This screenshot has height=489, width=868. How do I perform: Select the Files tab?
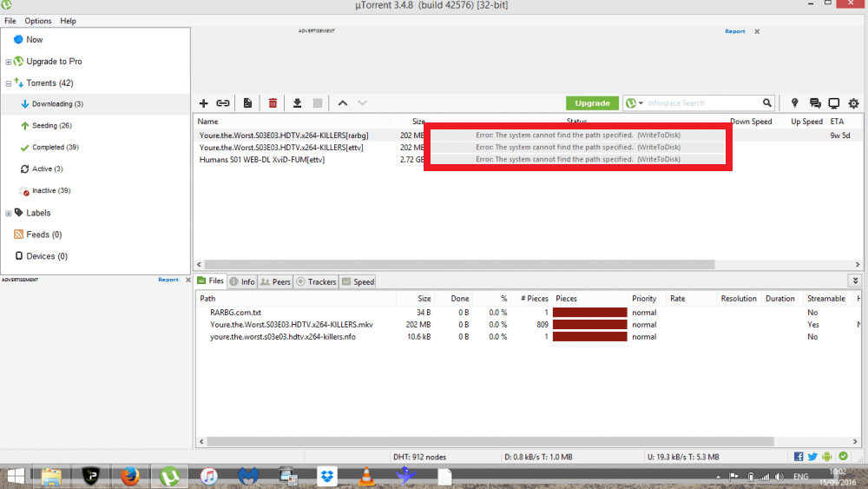click(x=211, y=281)
